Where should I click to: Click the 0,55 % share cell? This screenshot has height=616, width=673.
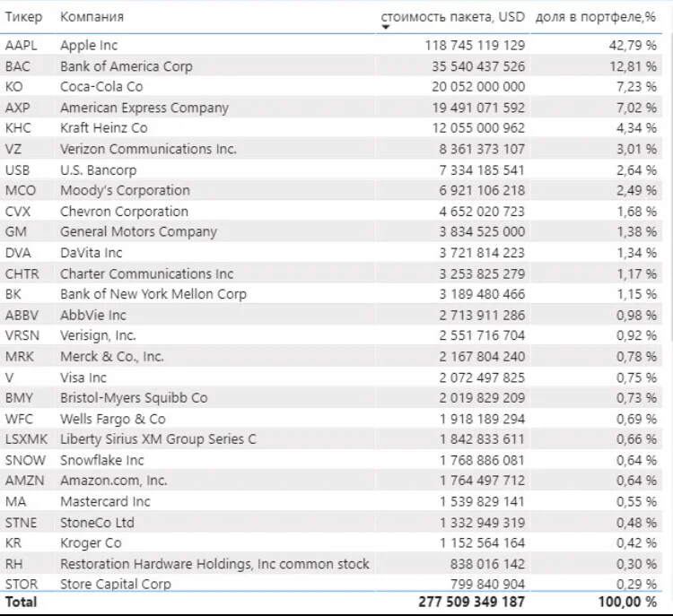point(636,501)
